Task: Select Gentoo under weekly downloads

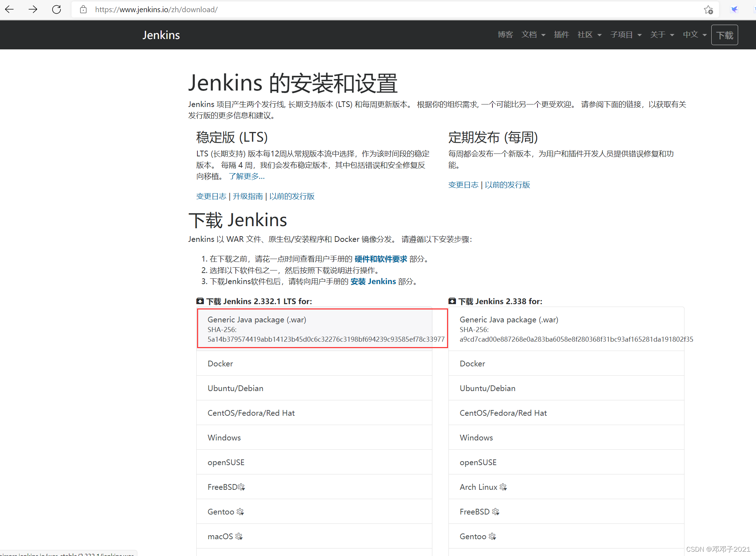Action: (x=566, y=536)
